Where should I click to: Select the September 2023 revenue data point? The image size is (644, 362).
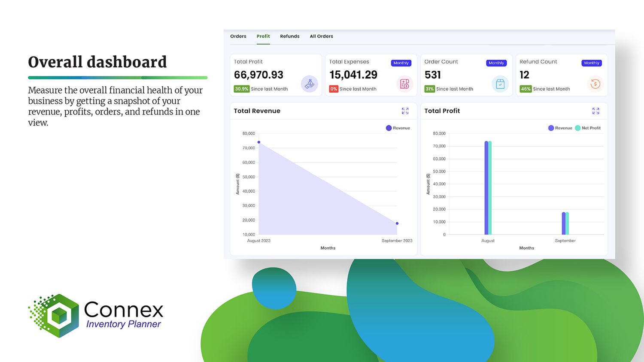click(x=397, y=223)
